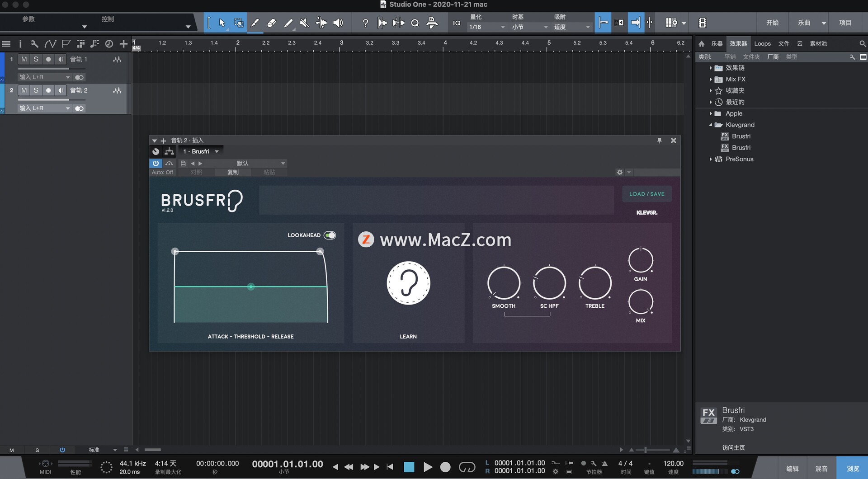Open the track inspector info icon
The image size is (868, 479).
click(x=20, y=44)
